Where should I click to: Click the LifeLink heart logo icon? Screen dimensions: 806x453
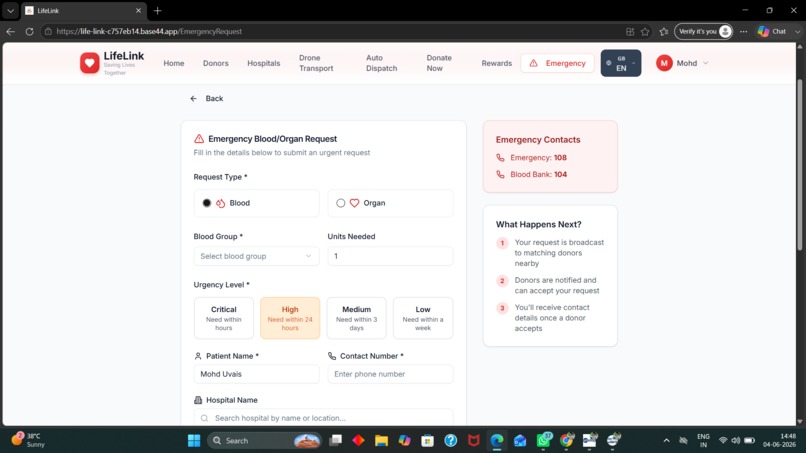click(x=89, y=63)
